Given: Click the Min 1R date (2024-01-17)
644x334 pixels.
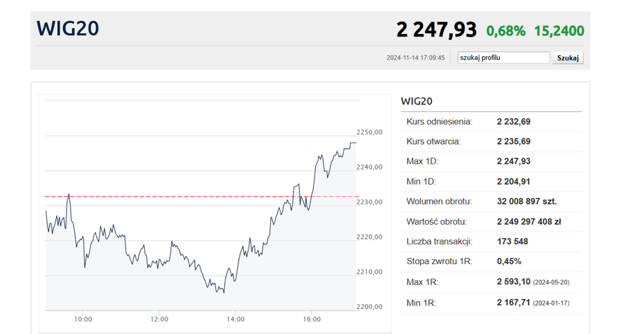Looking at the screenshot, I should 551,302.
